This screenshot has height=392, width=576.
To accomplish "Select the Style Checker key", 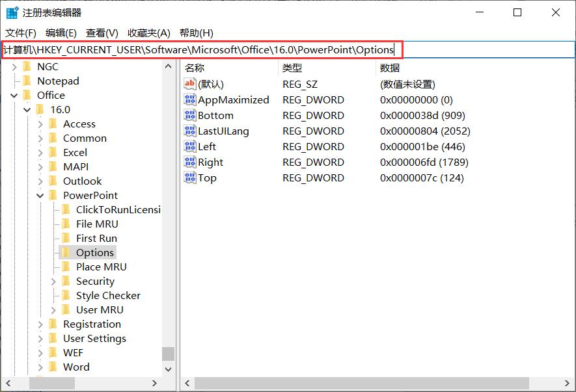I will (x=108, y=295).
